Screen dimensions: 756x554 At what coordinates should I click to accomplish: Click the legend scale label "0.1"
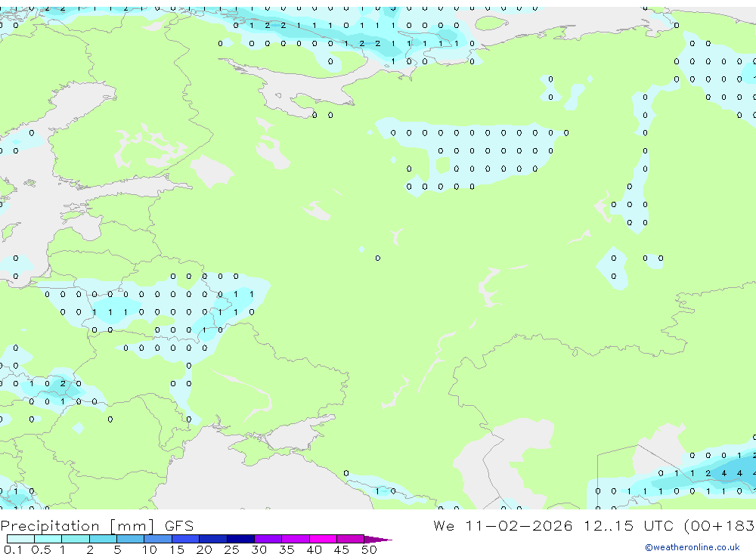coord(13,549)
